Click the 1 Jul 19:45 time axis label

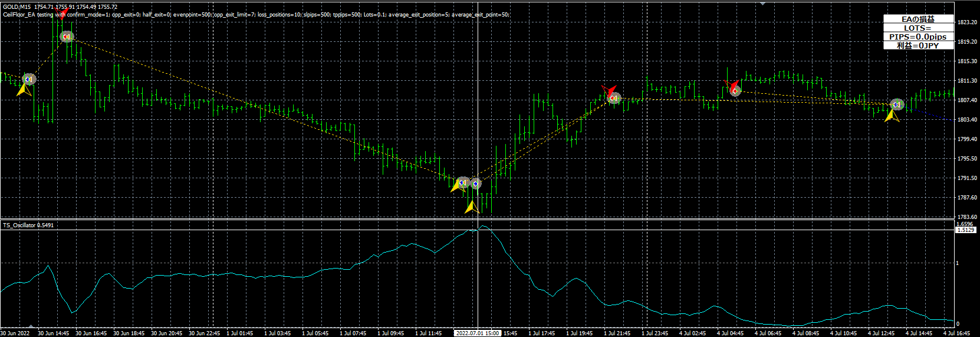(579, 333)
